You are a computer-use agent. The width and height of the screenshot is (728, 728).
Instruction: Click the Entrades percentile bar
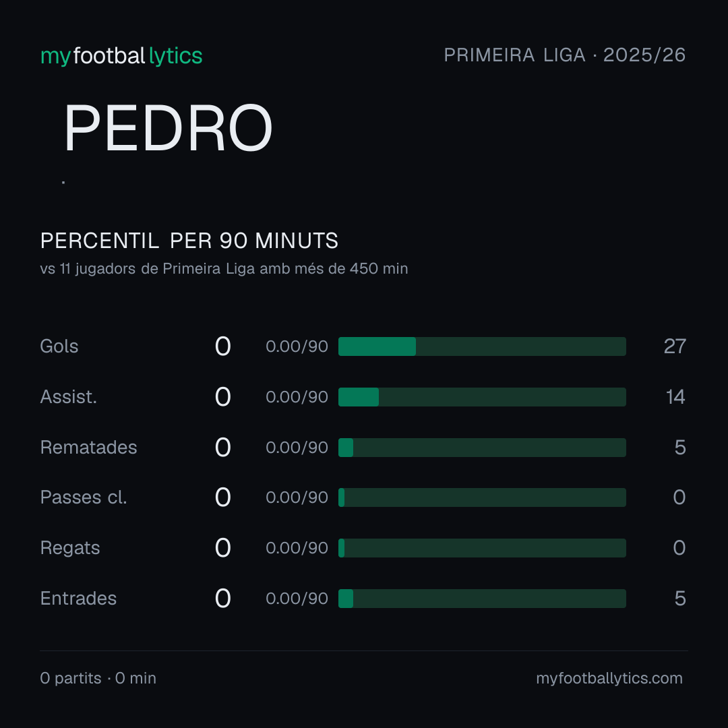click(482, 599)
